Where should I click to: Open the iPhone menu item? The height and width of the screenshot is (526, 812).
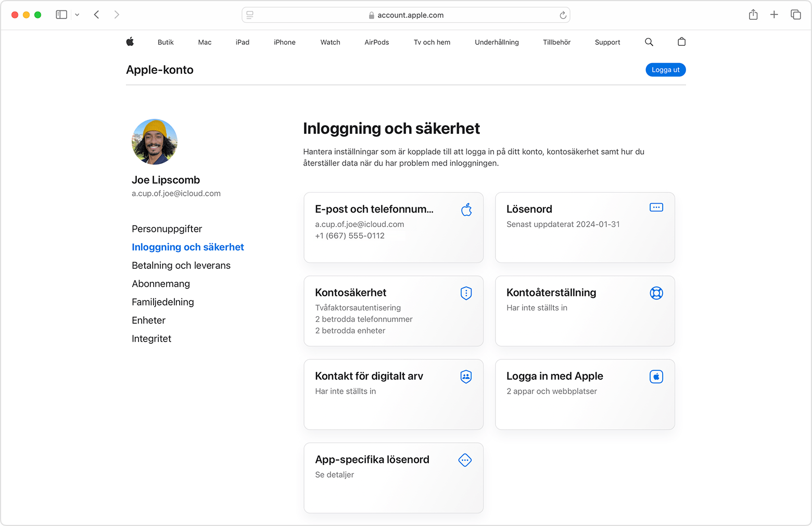click(x=285, y=42)
